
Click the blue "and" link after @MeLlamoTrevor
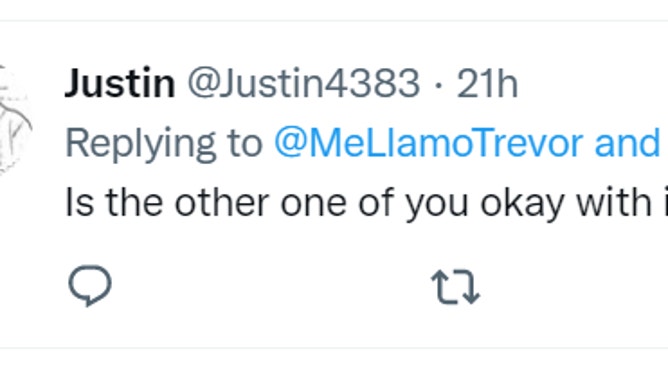pyautogui.click(x=627, y=144)
